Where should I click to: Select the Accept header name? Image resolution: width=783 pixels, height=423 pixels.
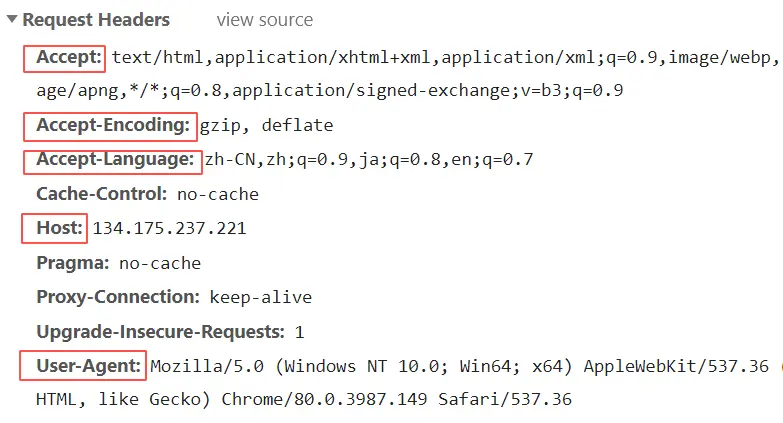70,57
